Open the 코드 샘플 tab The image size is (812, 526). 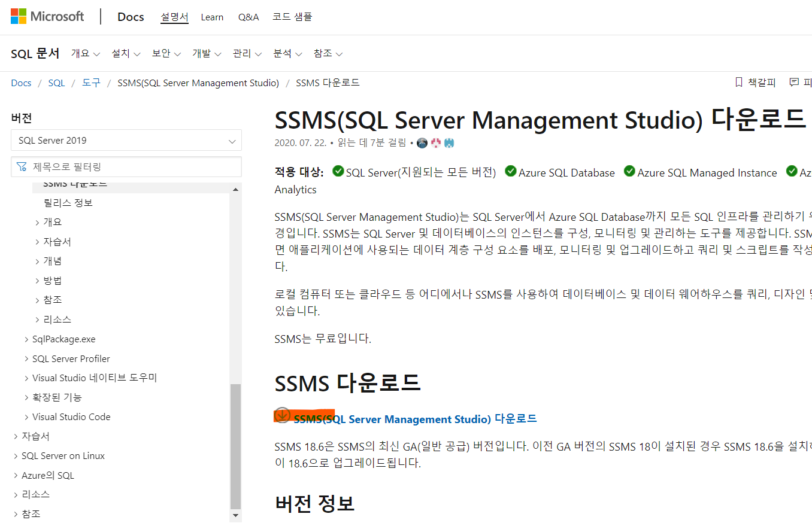click(x=292, y=17)
